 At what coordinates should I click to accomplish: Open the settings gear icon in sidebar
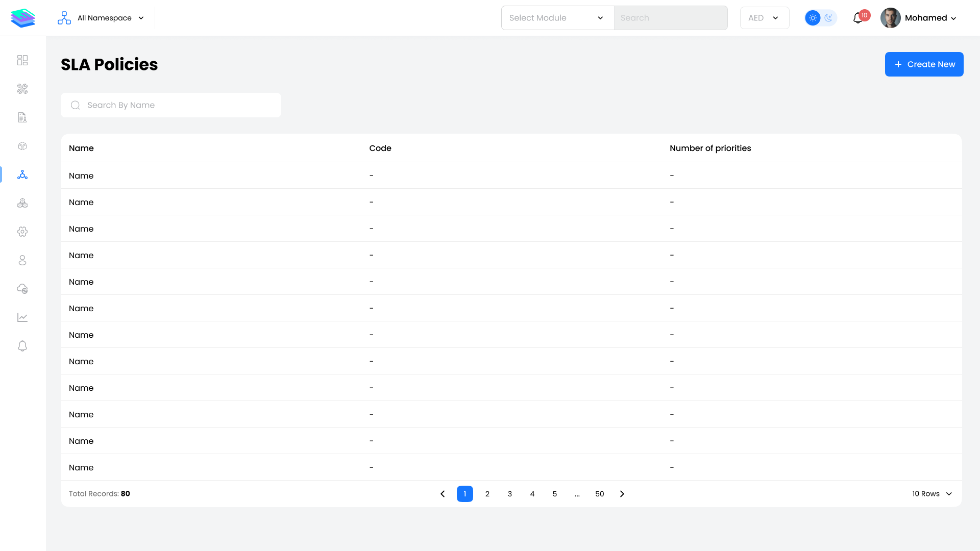click(22, 232)
